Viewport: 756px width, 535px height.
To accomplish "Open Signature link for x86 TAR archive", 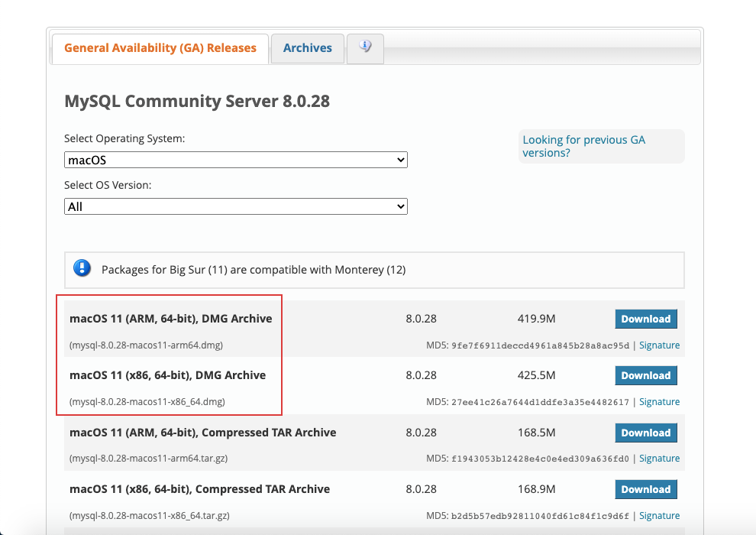I will coord(659,515).
